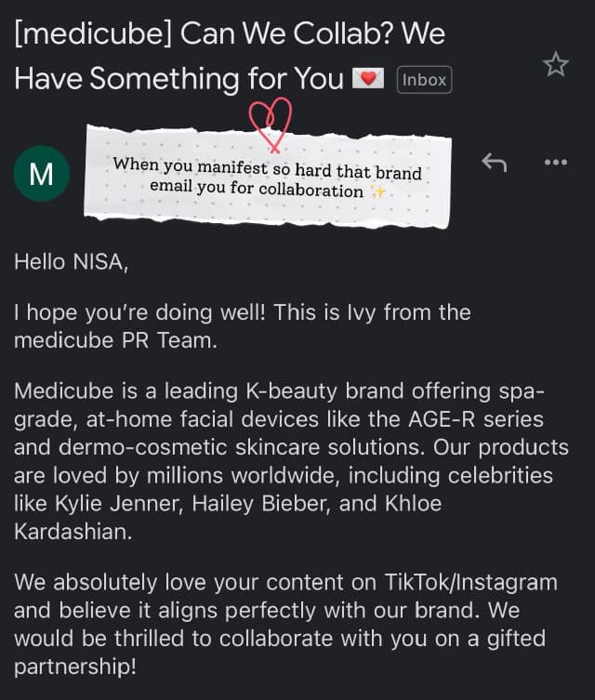The height and width of the screenshot is (700, 595).
Task: Tap the 'Kardashian.' word
Action: click(x=74, y=532)
